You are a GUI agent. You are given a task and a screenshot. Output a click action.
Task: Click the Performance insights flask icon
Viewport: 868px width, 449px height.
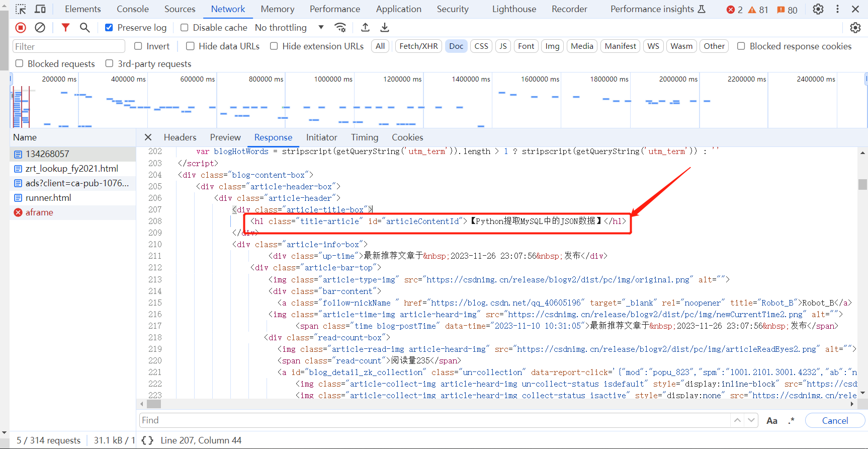pos(702,9)
